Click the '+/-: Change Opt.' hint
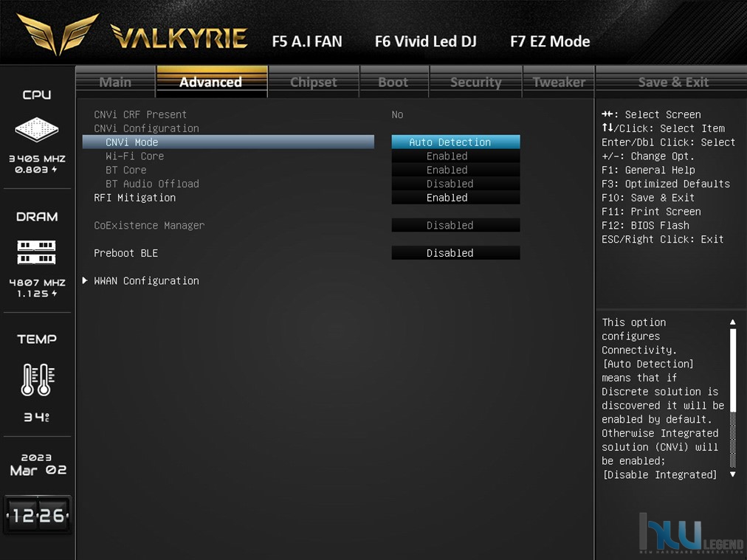Viewport: 747px width, 560px height. tap(648, 156)
